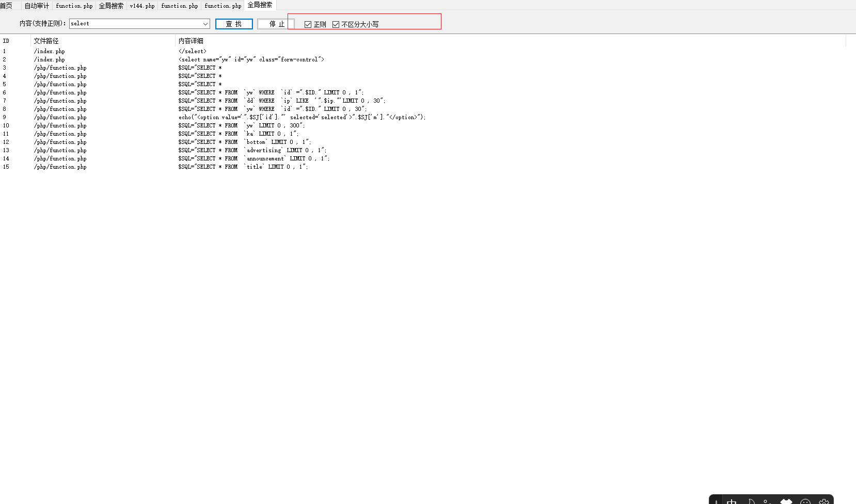Disable the 不区分大小写 checkbox

(x=336, y=24)
